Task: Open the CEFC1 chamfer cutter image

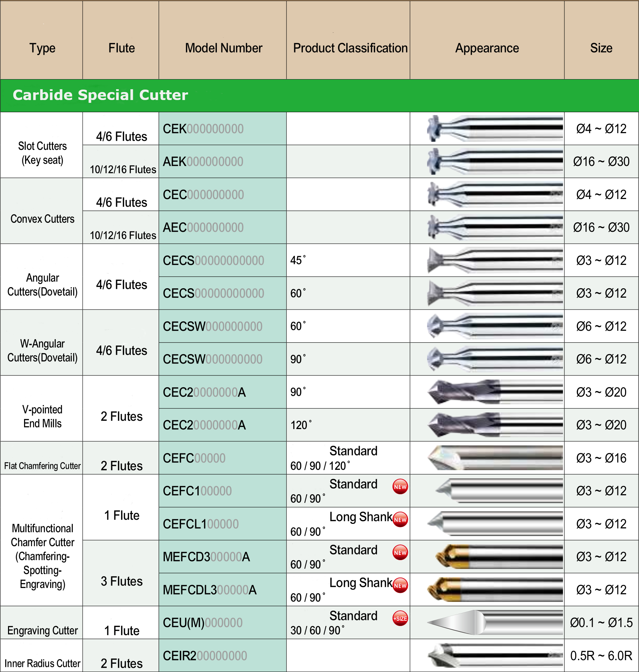Action: pyautogui.click(x=499, y=491)
